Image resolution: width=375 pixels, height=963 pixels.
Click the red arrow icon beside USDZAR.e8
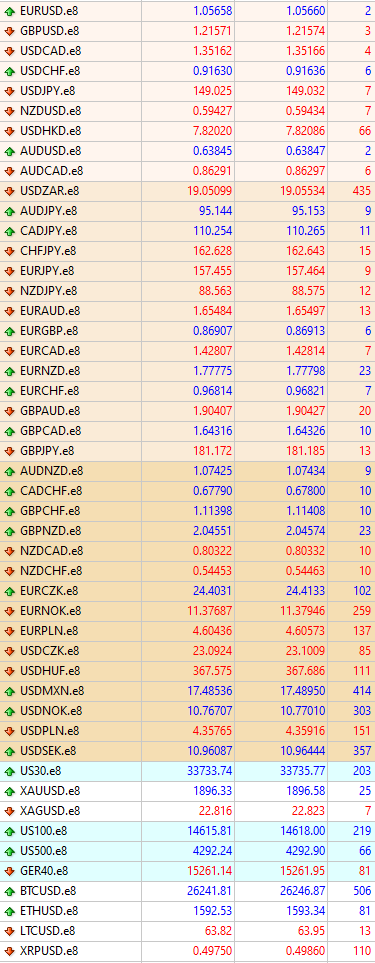tap(9, 191)
